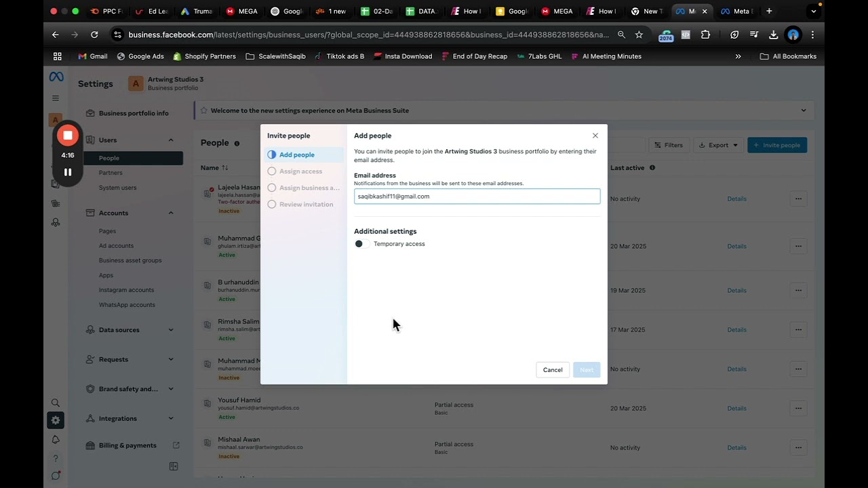Reload the browser page
The image size is (868, 488).
(x=94, y=35)
